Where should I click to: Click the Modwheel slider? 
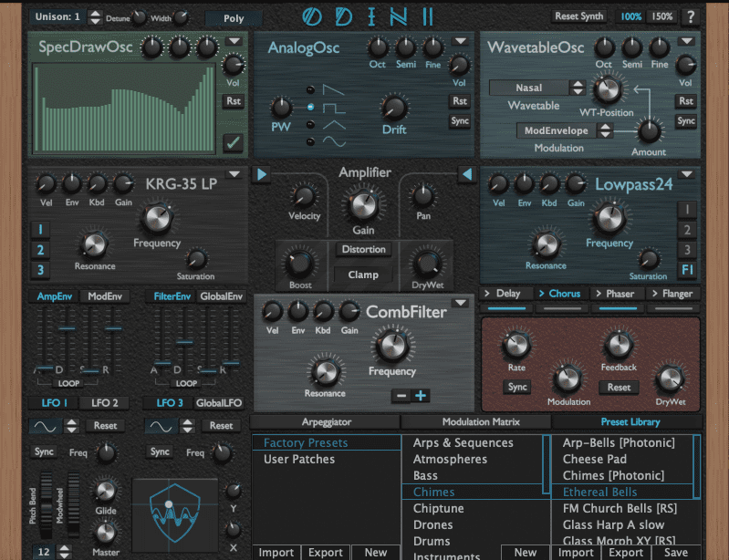74,505
